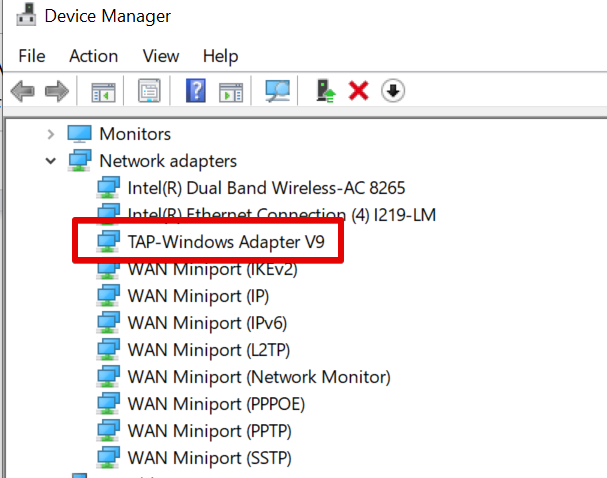Collapse the Network adapters category
The width and height of the screenshot is (607, 478).
click(51, 161)
